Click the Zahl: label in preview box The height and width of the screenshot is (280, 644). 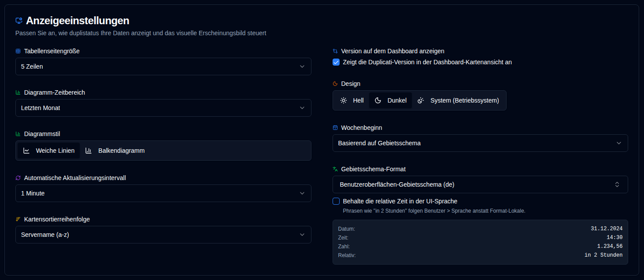[344, 247]
